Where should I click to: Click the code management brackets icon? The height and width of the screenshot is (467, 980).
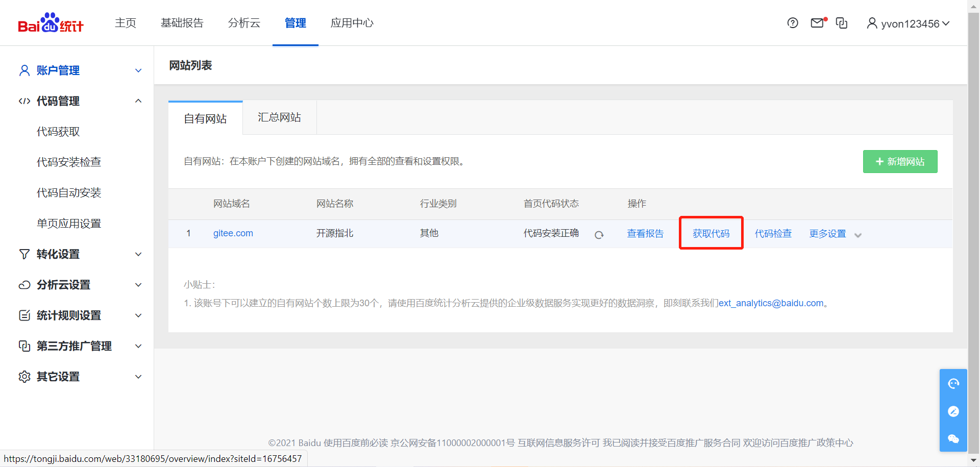click(24, 101)
